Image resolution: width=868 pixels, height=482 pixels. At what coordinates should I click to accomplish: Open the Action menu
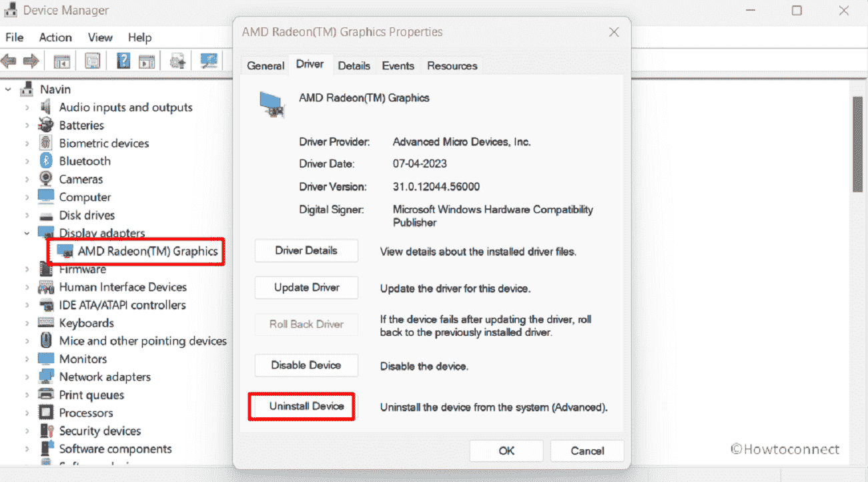(x=55, y=37)
